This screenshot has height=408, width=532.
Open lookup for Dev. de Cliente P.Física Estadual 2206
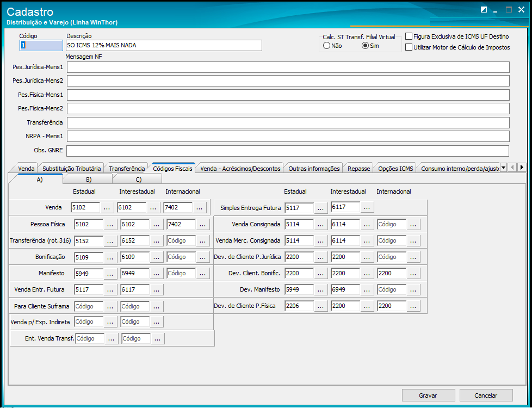[x=320, y=306]
